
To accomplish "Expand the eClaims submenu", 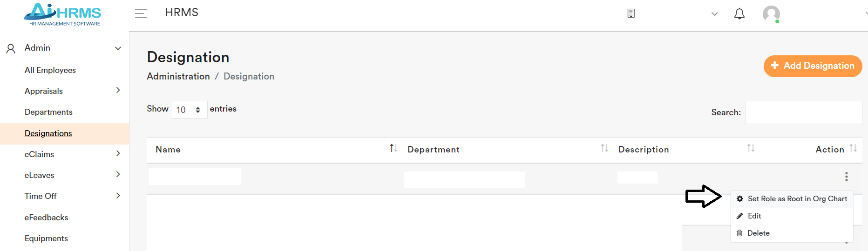I will click(118, 154).
